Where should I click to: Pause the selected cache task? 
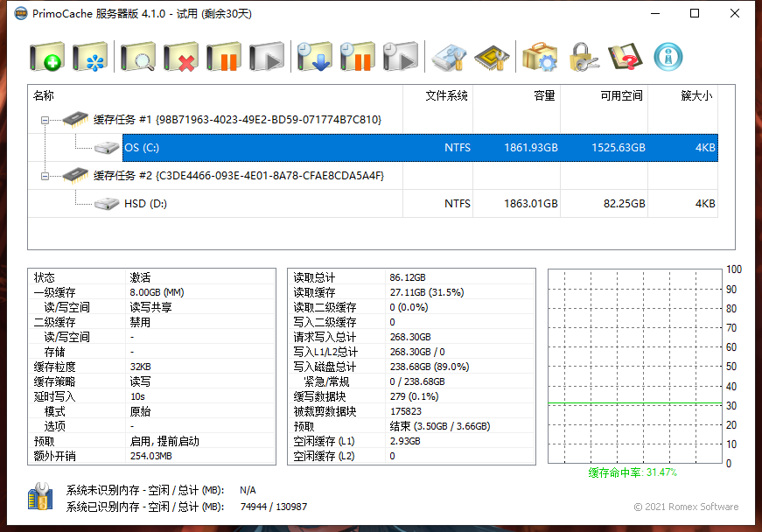tap(224, 58)
